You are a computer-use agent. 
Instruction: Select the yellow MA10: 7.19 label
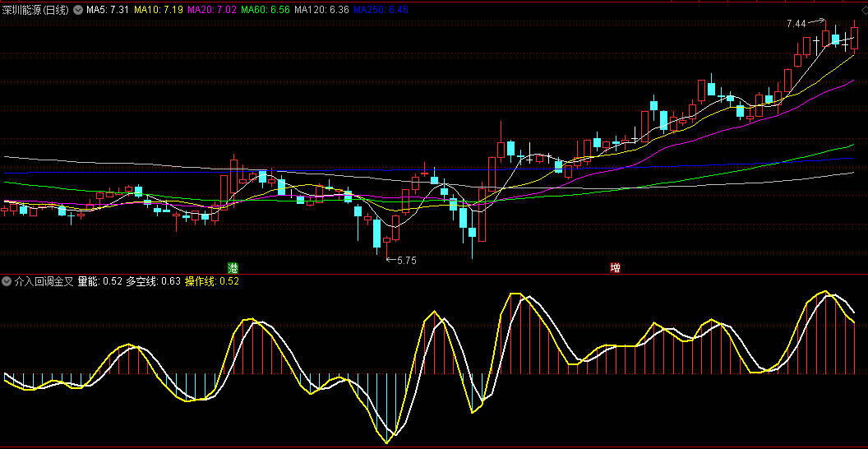(159, 10)
